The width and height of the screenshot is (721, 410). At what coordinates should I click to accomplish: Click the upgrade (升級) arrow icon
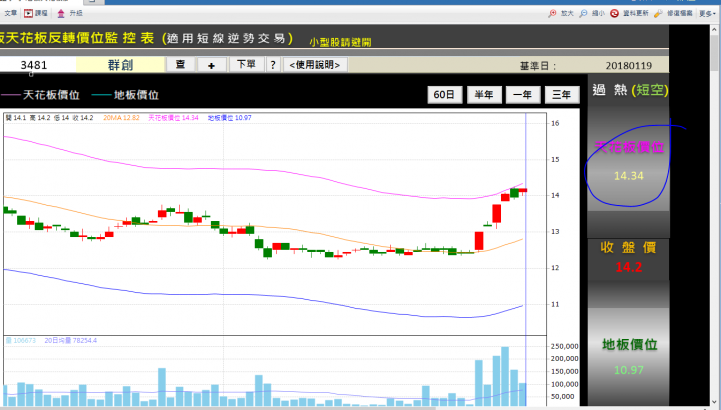point(61,13)
